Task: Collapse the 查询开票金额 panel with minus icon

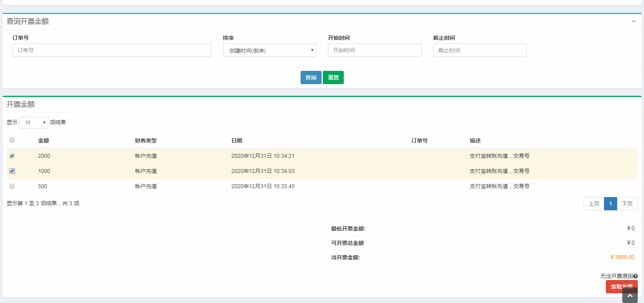Action: [633, 21]
